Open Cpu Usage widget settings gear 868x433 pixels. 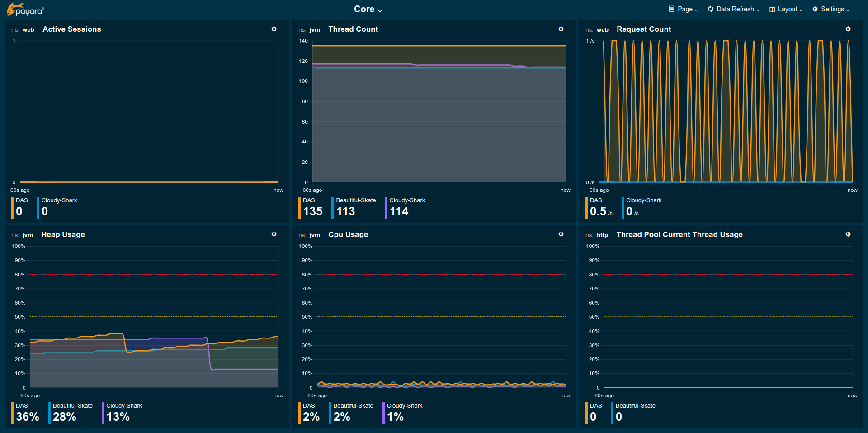pyautogui.click(x=561, y=234)
